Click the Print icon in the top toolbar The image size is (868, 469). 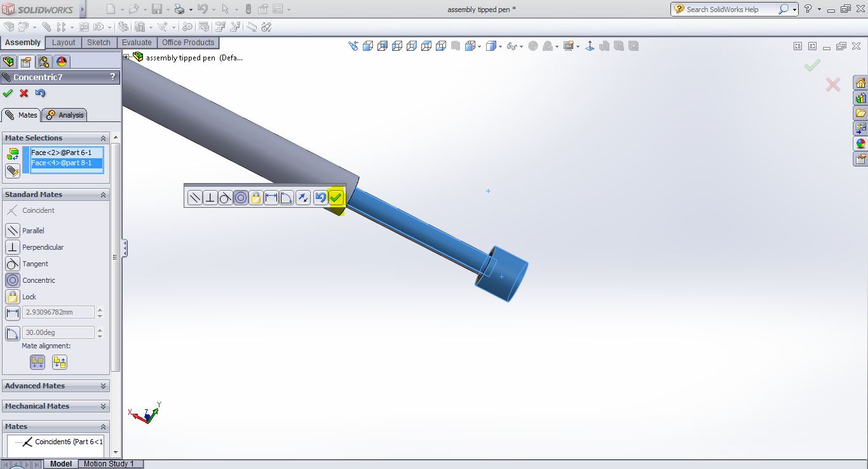click(x=179, y=9)
